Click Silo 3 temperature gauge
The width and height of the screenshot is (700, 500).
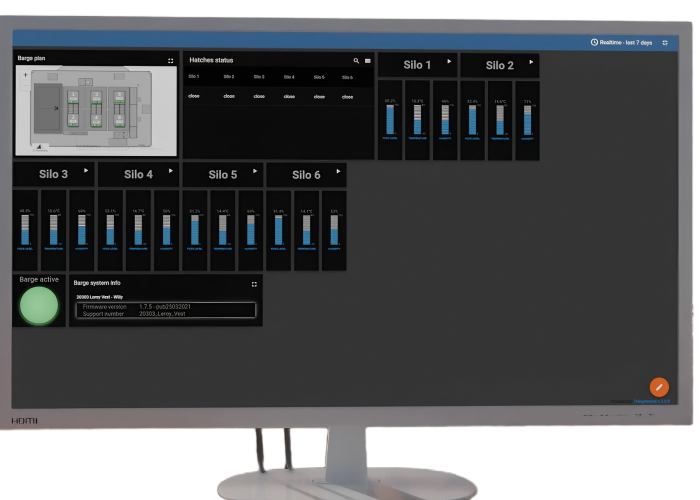click(x=54, y=230)
